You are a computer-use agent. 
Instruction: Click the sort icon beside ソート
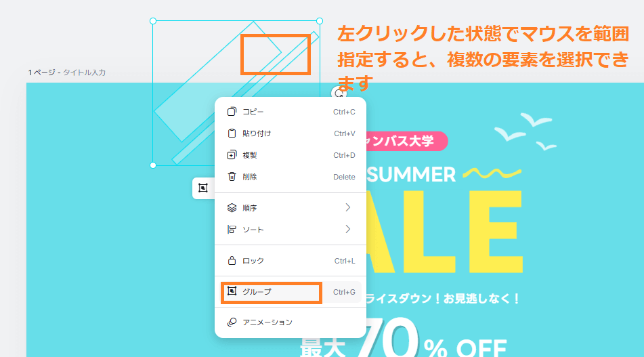(232, 230)
